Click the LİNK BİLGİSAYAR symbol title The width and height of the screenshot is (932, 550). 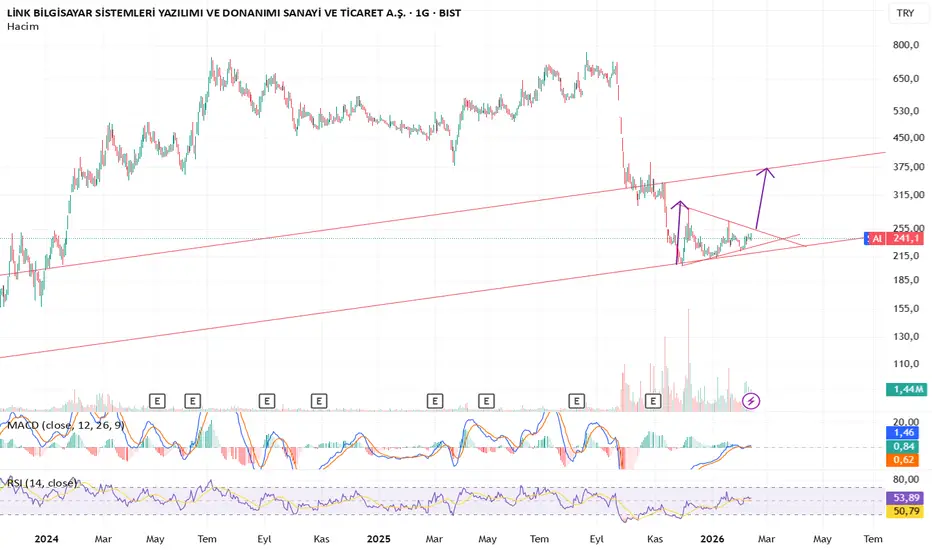click(x=234, y=12)
